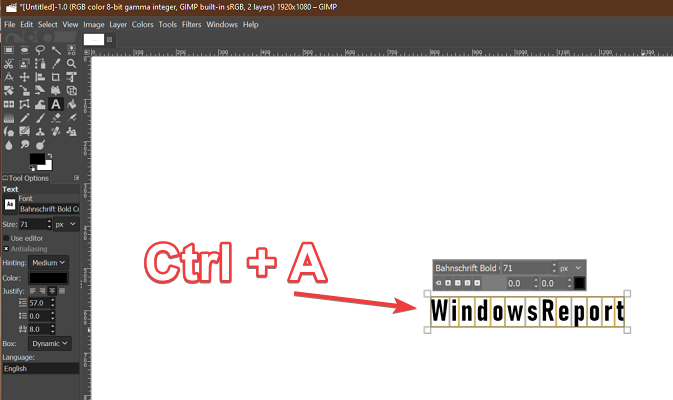
Task: Click the Color swatch in Tool Options
Action: tap(48, 278)
